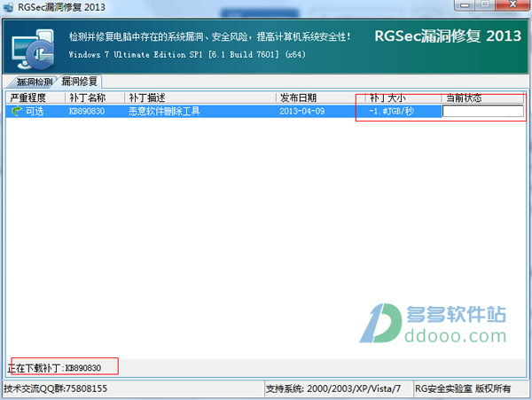Select the 可选 severity cell

35,111
